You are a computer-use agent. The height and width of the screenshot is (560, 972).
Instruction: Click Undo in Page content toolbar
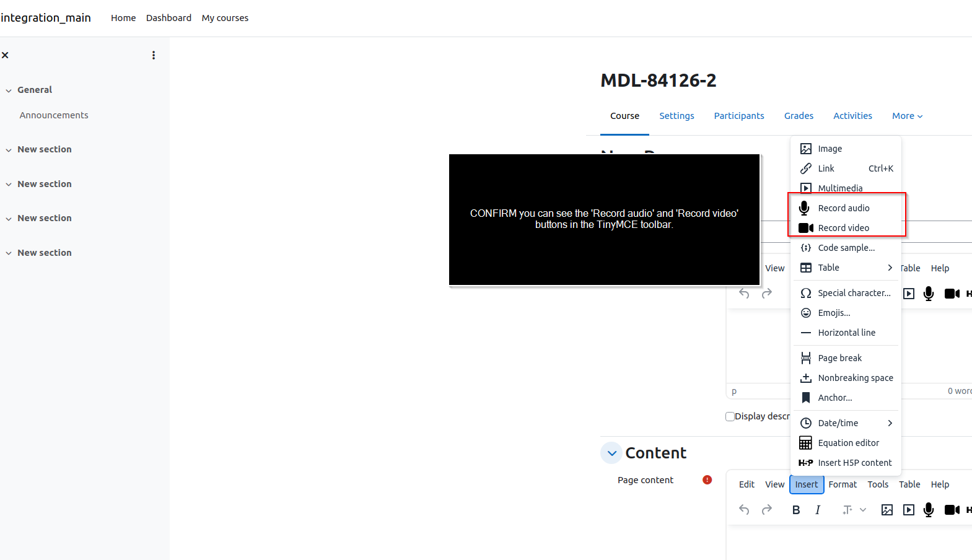pyautogui.click(x=744, y=510)
